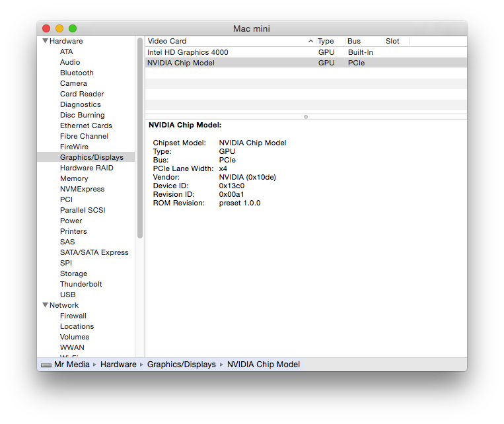The height and width of the screenshot is (424, 504).
Task: Click Hardware in the path bar
Action: click(x=118, y=364)
